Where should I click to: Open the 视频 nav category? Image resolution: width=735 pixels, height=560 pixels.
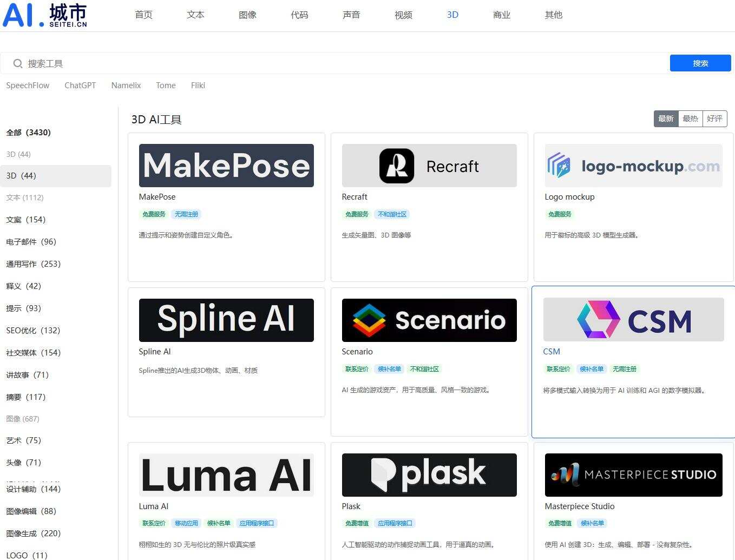403,15
